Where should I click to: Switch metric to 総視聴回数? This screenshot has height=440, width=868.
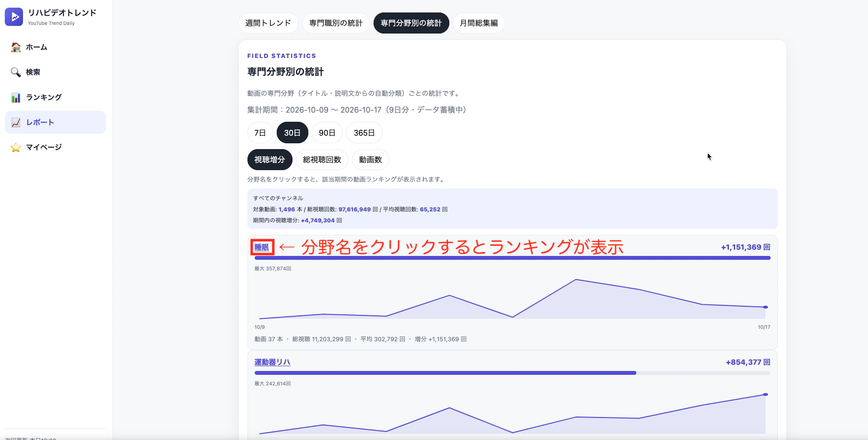coord(322,160)
